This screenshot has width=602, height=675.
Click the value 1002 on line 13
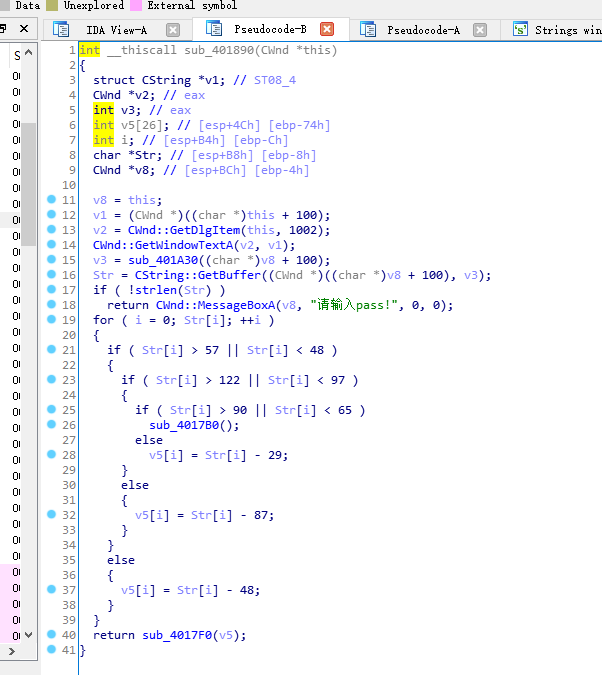coord(303,230)
